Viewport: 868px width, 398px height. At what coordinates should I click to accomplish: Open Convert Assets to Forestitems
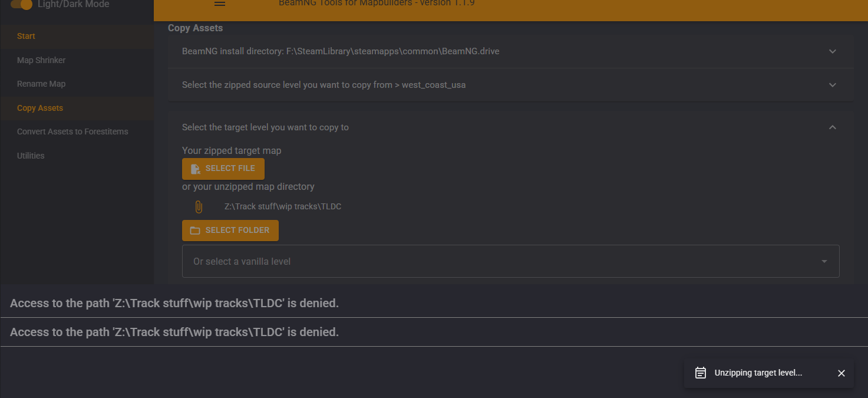pyautogui.click(x=72, y=131)
